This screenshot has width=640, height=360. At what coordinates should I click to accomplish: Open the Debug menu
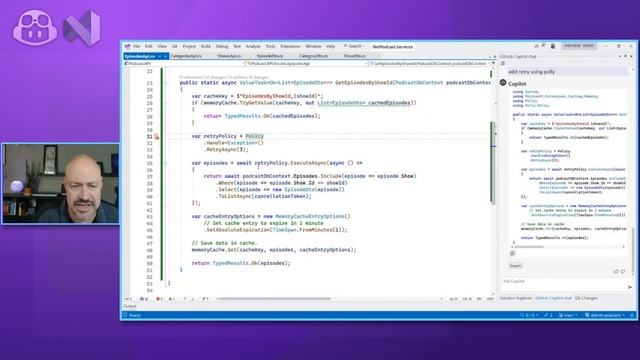(222, 47)
